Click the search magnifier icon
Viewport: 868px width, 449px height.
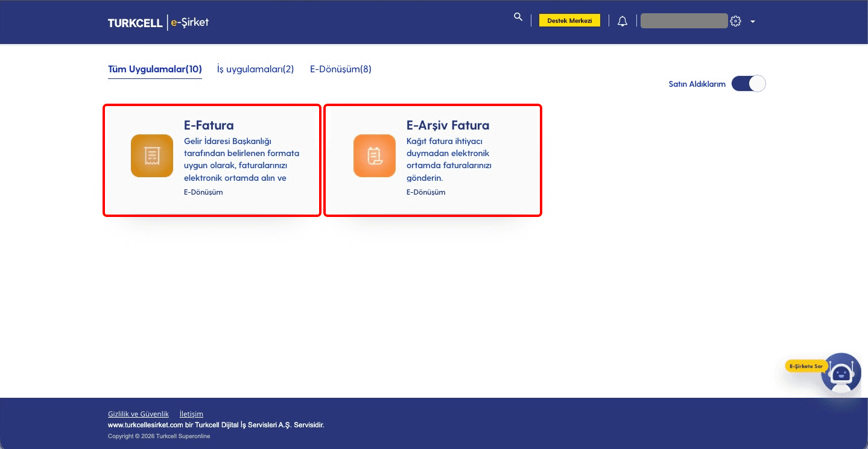tap(518, 17)
